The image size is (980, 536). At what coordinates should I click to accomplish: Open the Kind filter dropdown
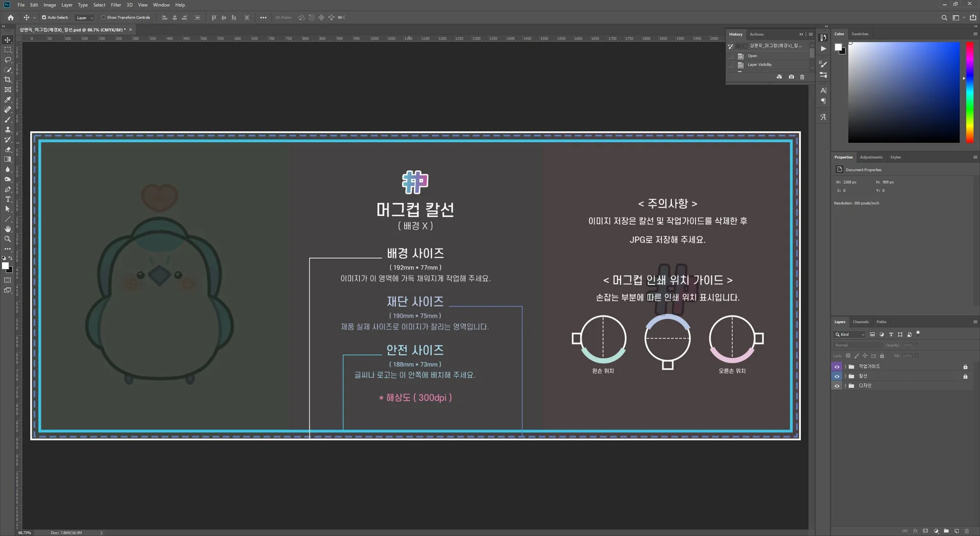[849, 335]
